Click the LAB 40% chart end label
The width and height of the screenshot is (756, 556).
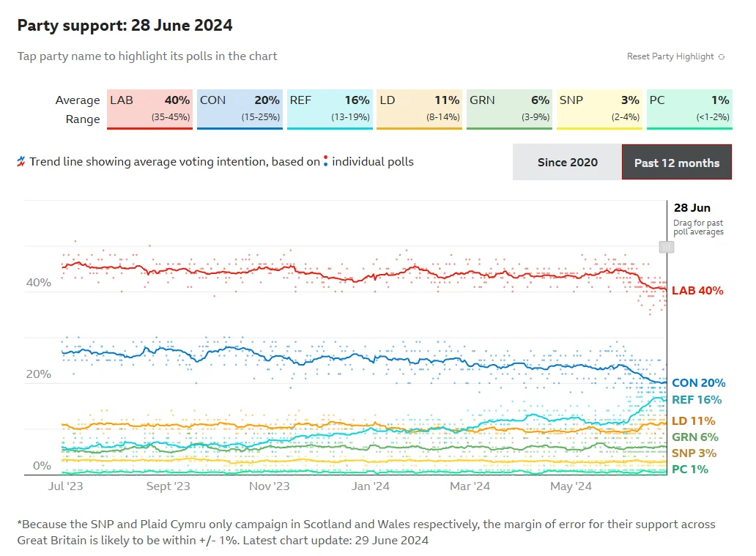click(x=697, y=291)
